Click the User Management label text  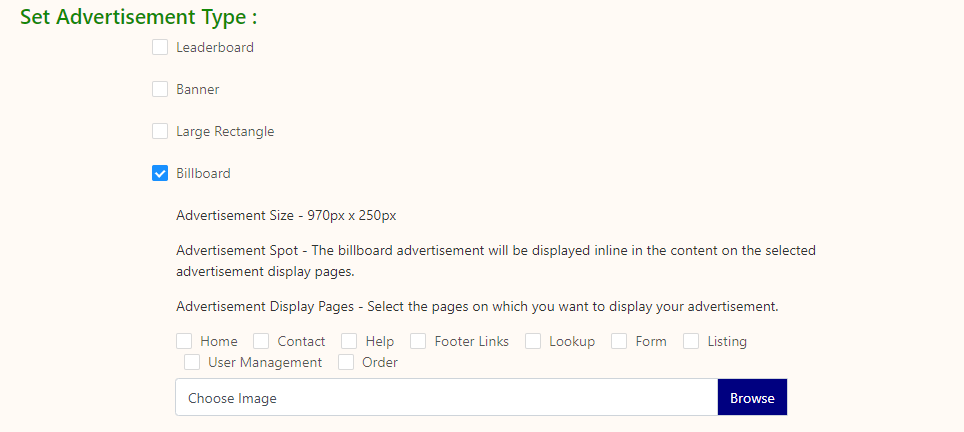[x=265, y=362]
